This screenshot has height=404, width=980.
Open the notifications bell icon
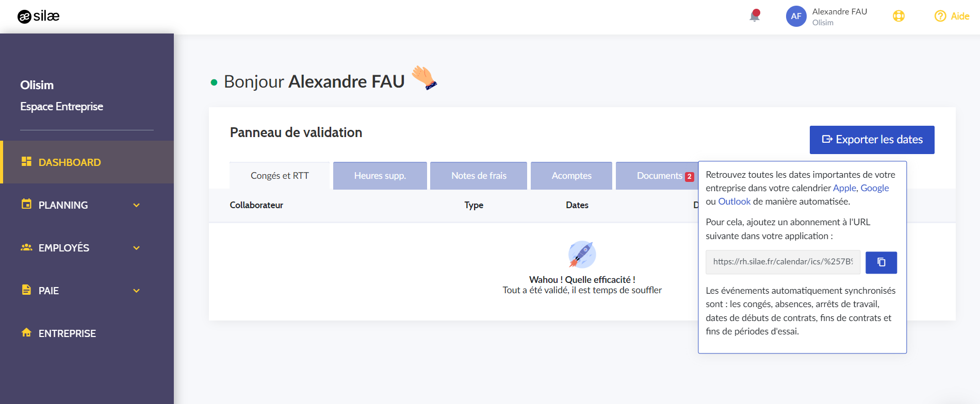[755, 16]
